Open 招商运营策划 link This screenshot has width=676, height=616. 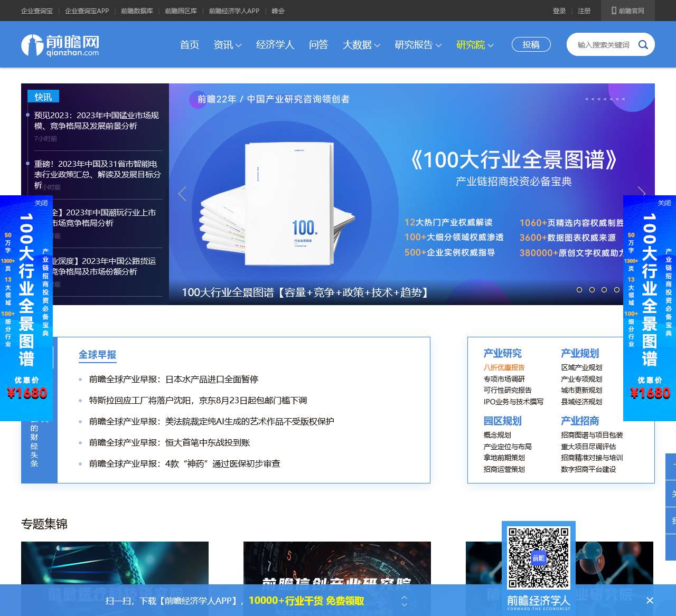click(504, 469)
